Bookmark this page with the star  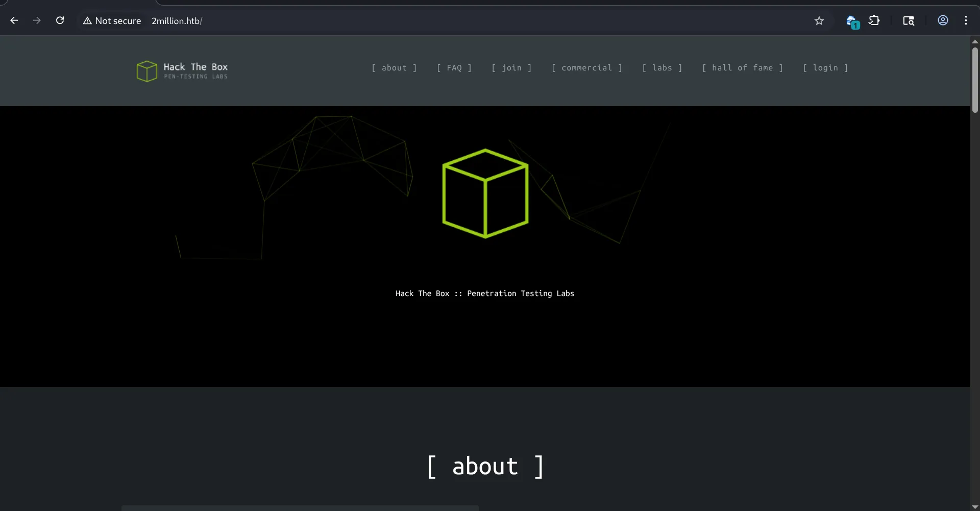pyautogui.click(x=819, y=21)
